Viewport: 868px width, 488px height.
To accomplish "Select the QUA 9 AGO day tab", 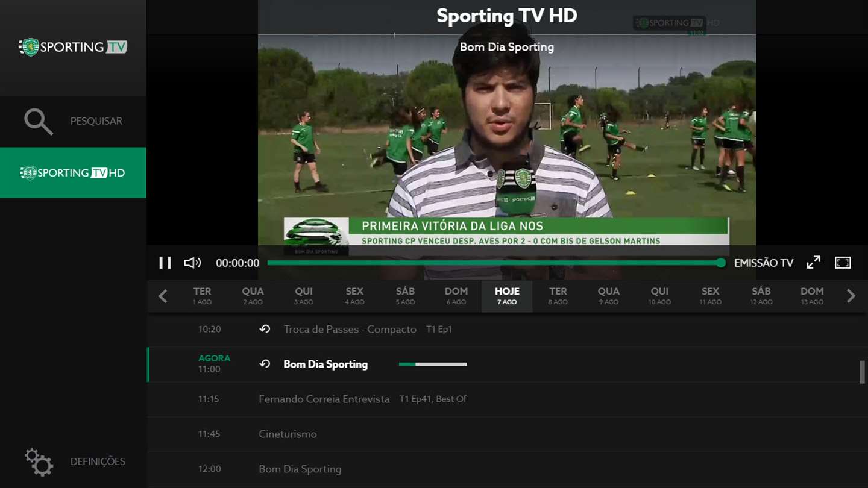I will pyautogui.click(x=609, y=296).
